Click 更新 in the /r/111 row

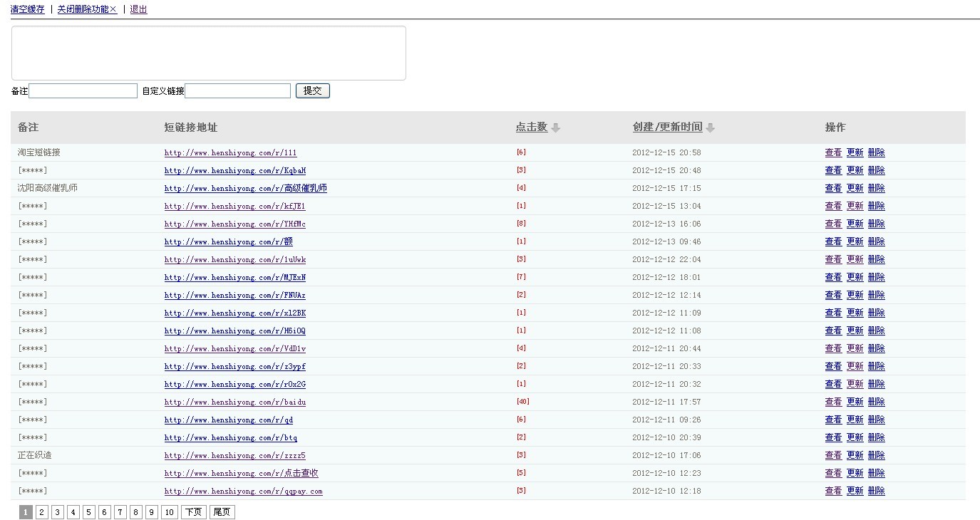(855, 152)
